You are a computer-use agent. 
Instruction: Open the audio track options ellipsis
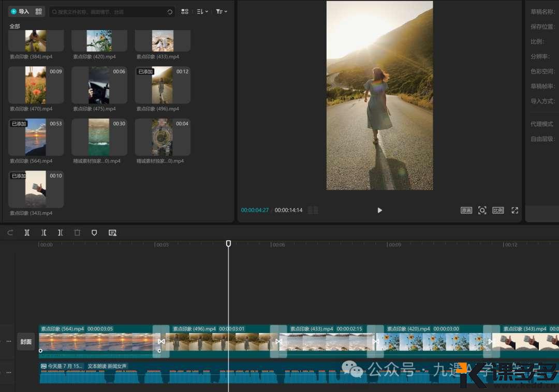pos(9,372)
